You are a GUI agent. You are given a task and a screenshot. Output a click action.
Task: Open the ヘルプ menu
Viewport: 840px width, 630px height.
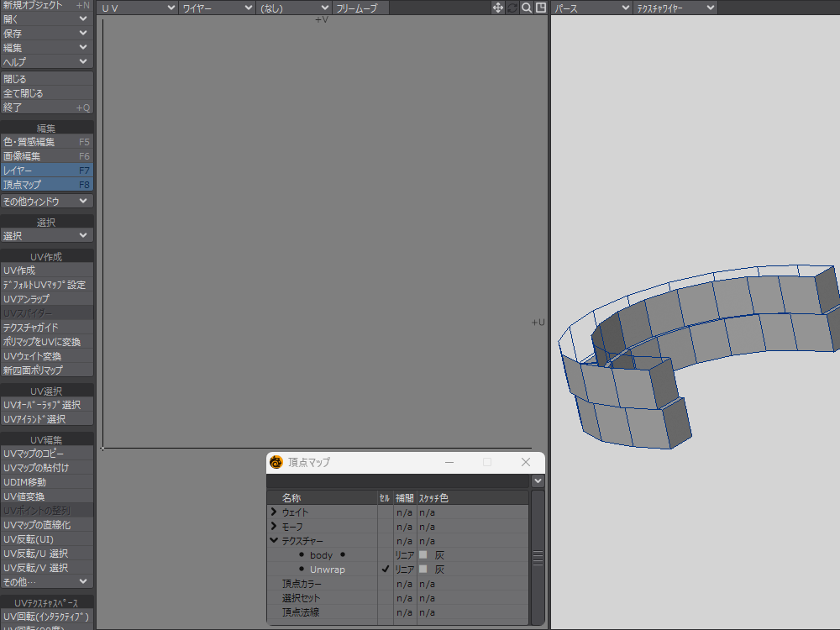pos(46,61)
